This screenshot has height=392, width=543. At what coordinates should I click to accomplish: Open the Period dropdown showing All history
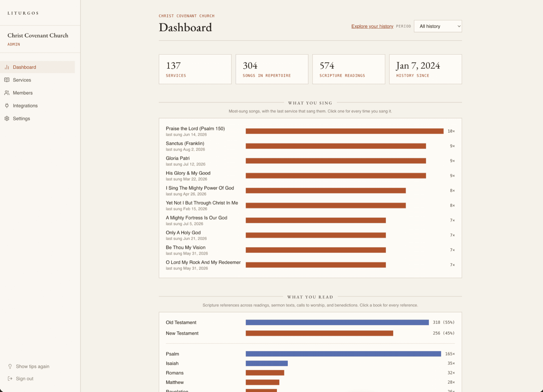[x=438, y=26]
